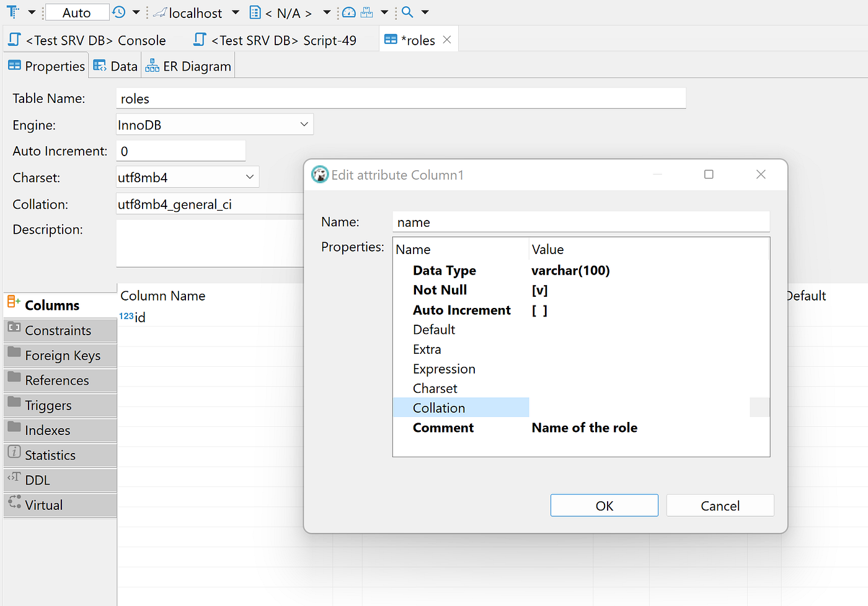Cancel the Edit attribute dialog
The width and height of the screenshot is (868, 606).
[x=720, y=505]
